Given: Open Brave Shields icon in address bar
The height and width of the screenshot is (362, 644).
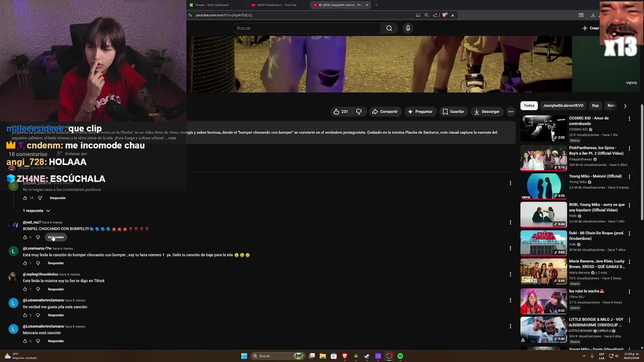Looking at the screenshot, I should tap(445, 15).
